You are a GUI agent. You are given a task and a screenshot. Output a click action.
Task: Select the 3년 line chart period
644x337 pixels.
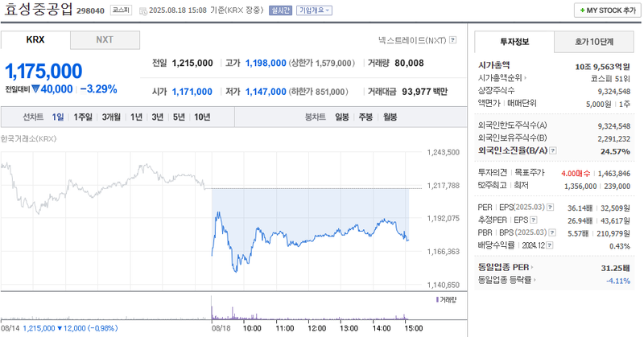coord(158,117)
